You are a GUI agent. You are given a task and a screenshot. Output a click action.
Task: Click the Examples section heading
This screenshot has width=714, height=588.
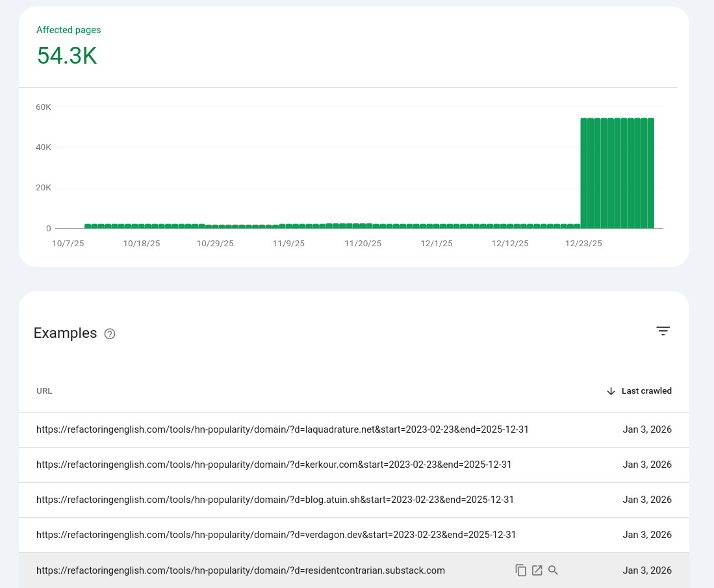tap(65, 333)
